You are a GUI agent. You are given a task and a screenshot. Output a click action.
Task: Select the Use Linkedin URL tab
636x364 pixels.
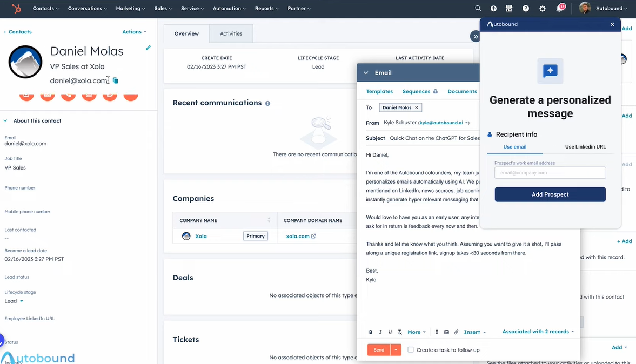point(585,147)
